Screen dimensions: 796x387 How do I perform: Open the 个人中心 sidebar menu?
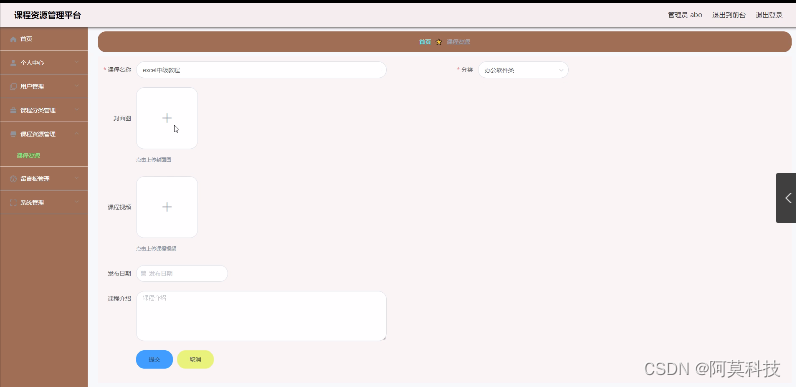[44, 63]
